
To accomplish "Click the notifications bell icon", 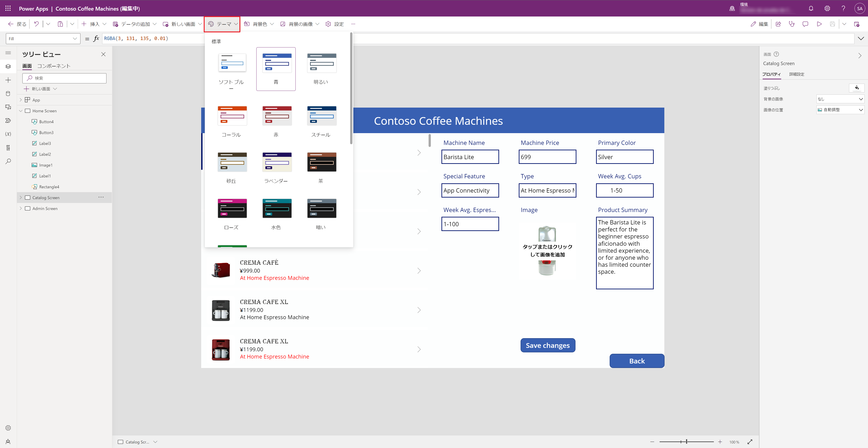I will 811,8.
